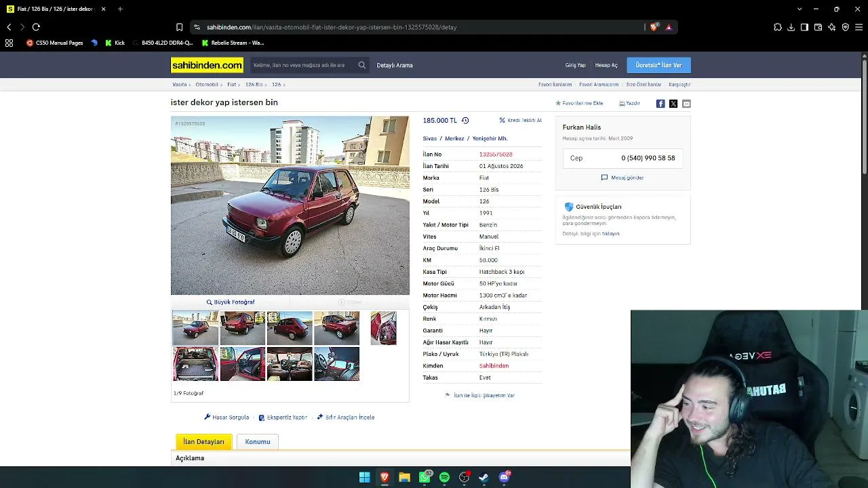This screenshot has height=488, width=868.
Task: Open the Ekspertiz Yaptır link
Action: pyautogui.click(x=283, y=418)
